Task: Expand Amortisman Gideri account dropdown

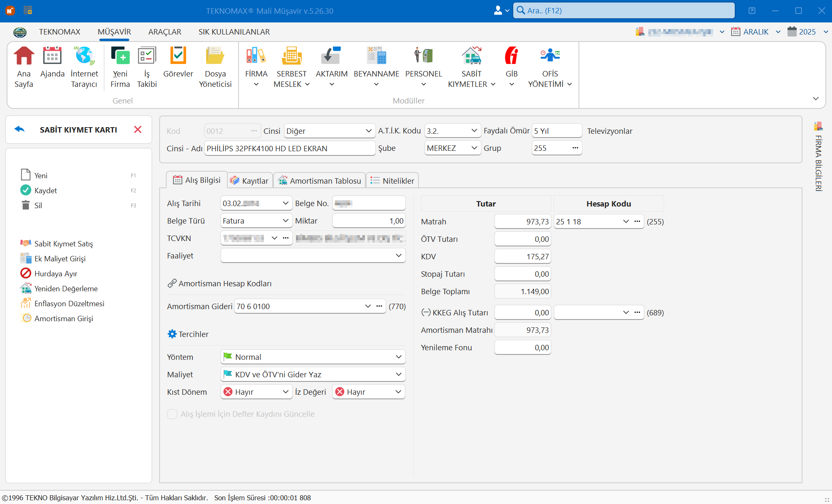Action: (368, 306)
